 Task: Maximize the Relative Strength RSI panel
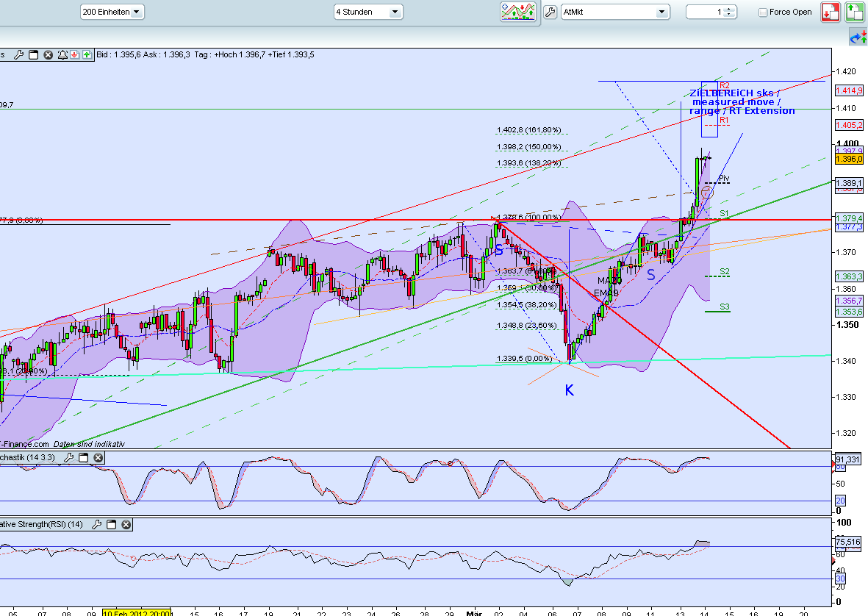click(111, 524)
